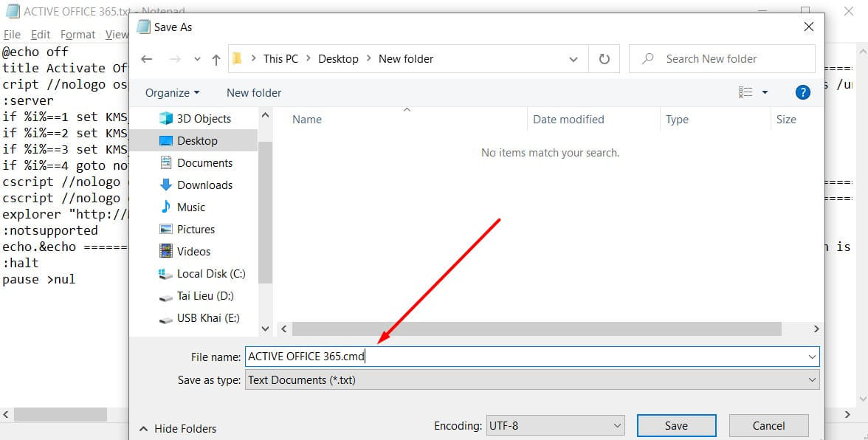
Task: Expand the File name dropdown arrow
Action: tap(812, 357)
